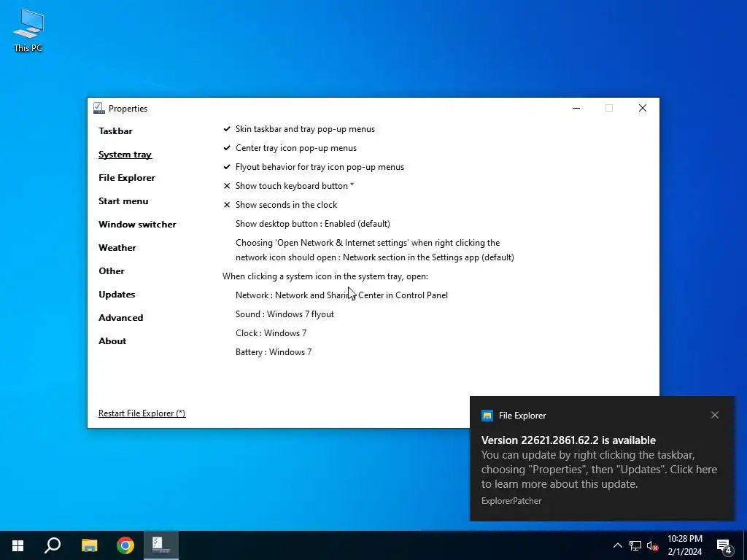Change Clock : Windows 7 option
Screen dimensions: 747x560
coord(271,333)
